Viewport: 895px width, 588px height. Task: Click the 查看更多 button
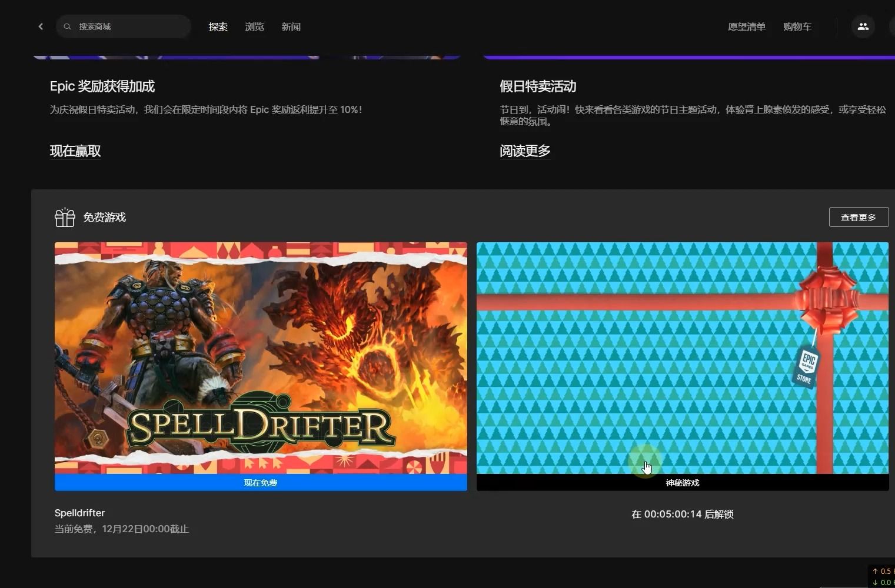point(859,217)
